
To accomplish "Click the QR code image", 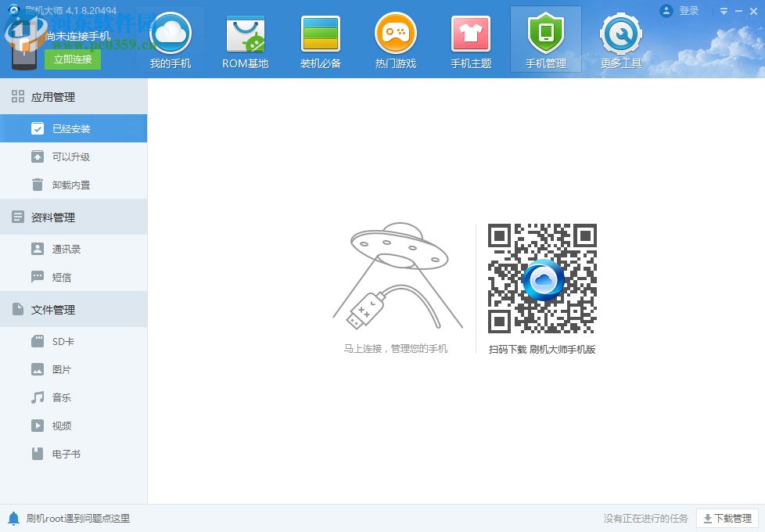I will [x=543, y=279].
